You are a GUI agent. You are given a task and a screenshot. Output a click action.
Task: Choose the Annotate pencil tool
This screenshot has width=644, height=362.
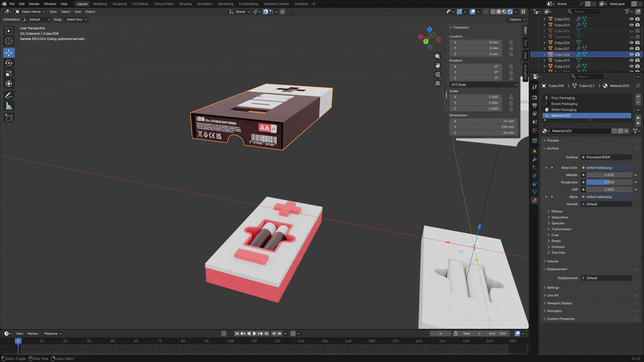tap(9, 96)
